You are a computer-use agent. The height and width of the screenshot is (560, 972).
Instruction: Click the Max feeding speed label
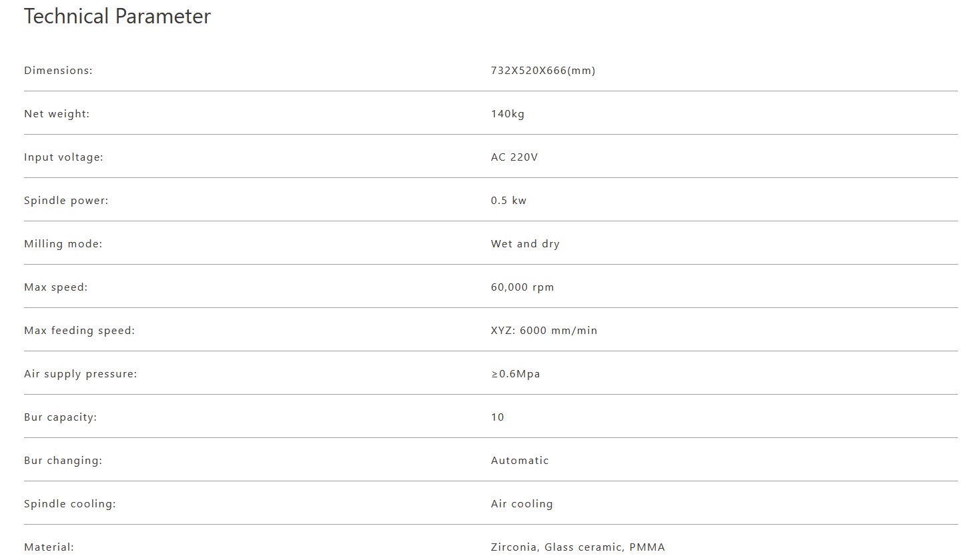pyautogui.click(x=79, y=331)
